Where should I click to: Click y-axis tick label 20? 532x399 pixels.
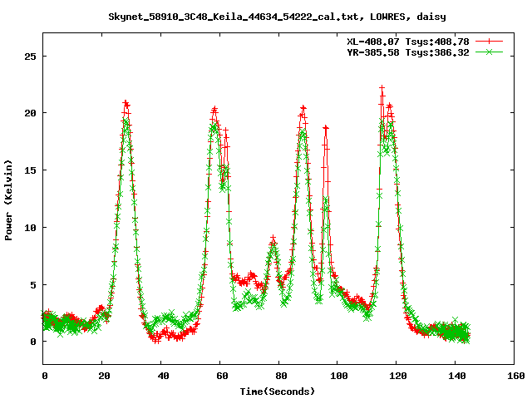pyautogui.click(x=30, y=113)
